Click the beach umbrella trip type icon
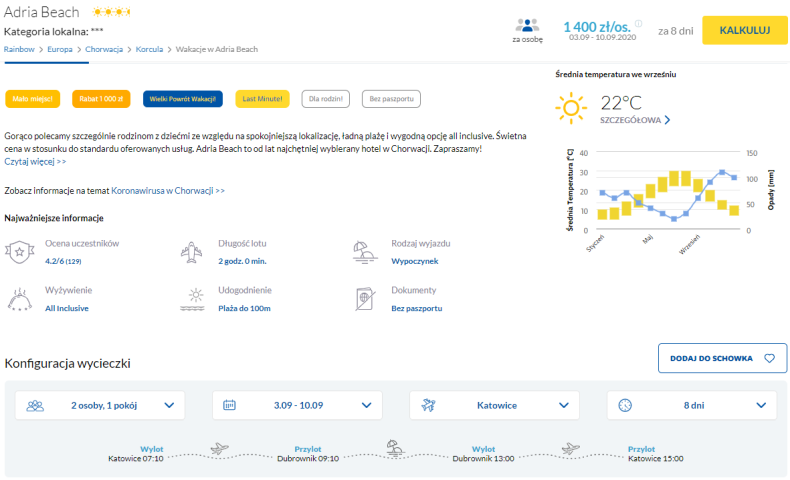 pos(365,252)
